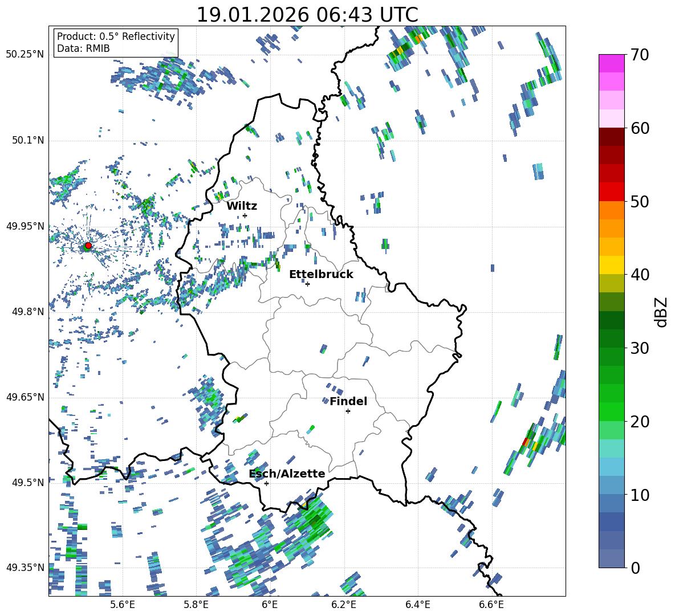675x616 pixels.
Task: Click the red radar location dot
Action: click(x=88, y=246)
